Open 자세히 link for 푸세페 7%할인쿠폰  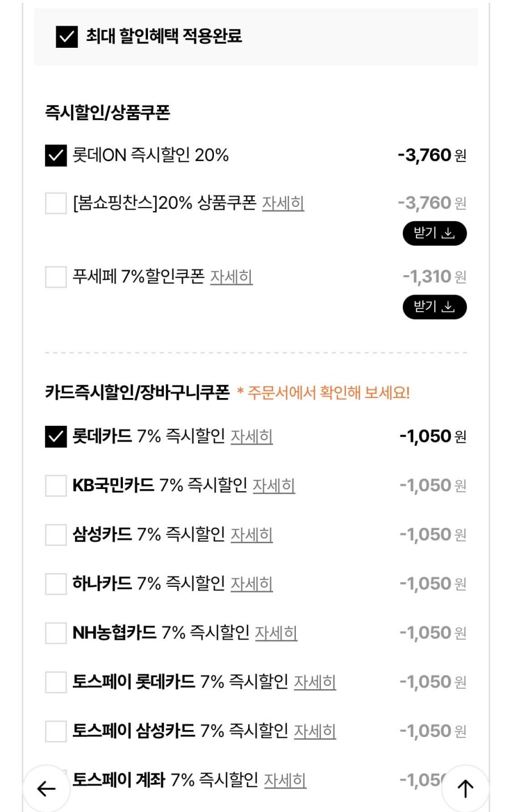point(231,277)
